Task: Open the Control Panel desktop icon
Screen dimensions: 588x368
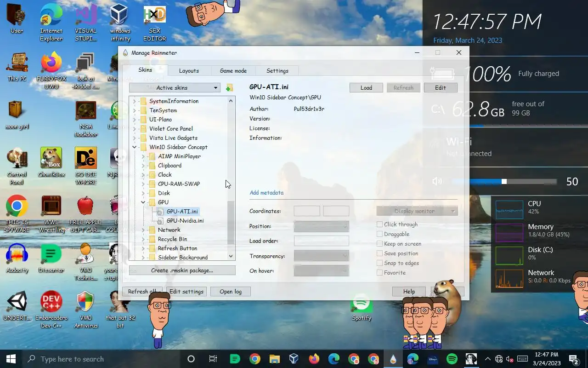Action: coord(17,167)
